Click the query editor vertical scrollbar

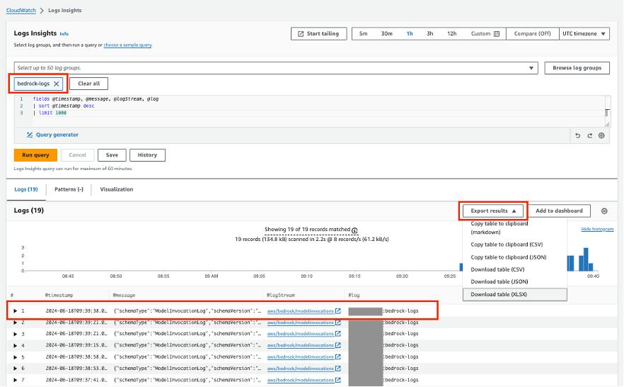tap(607, 113)
